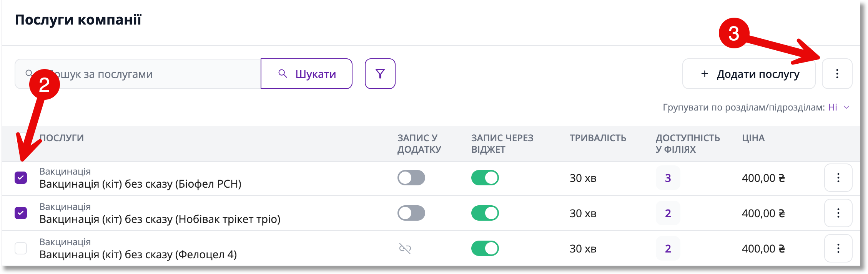Enable Запис у додатку for Біофел PCH

point(411,178)
